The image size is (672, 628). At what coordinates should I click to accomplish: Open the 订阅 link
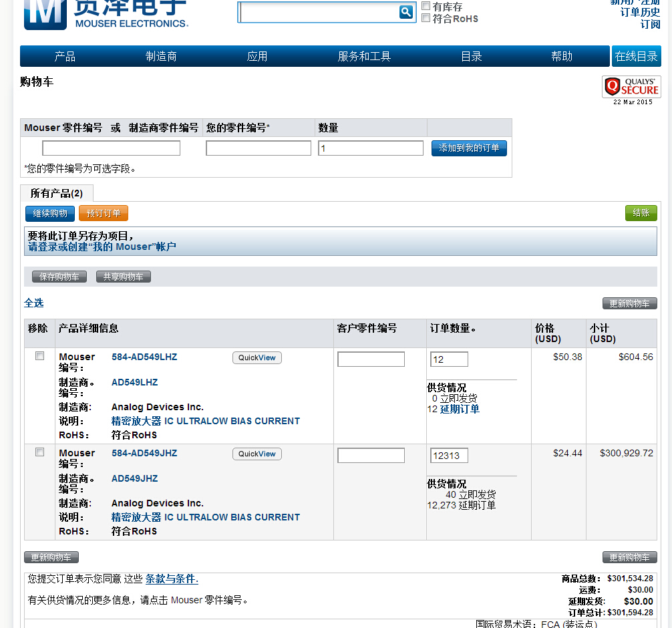pyautogui.click(x=650, y=24)
